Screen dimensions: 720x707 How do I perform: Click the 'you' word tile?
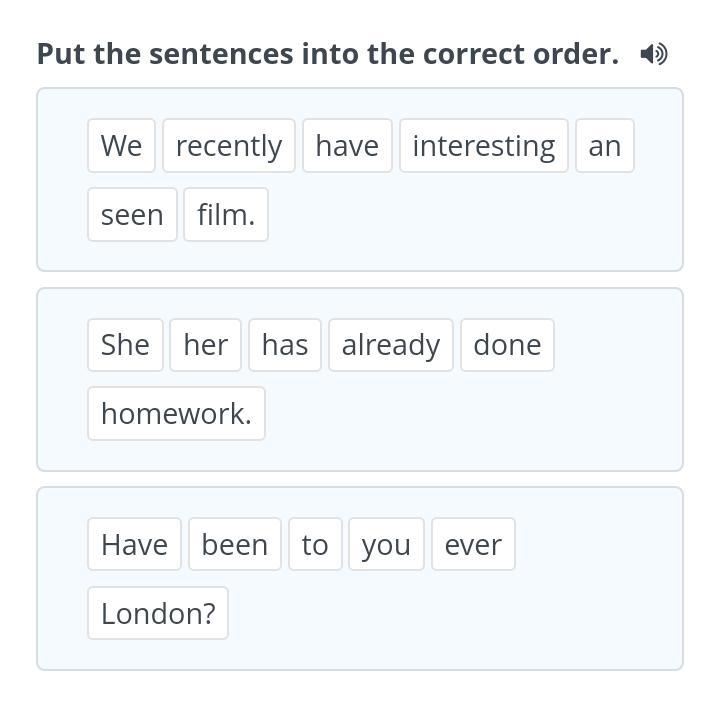[x=386, y=545]
